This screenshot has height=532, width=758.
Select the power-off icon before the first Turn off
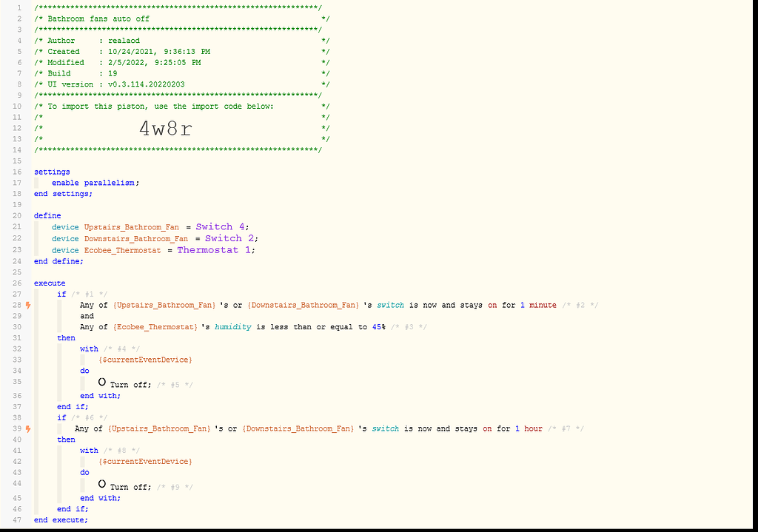(101, 383)
